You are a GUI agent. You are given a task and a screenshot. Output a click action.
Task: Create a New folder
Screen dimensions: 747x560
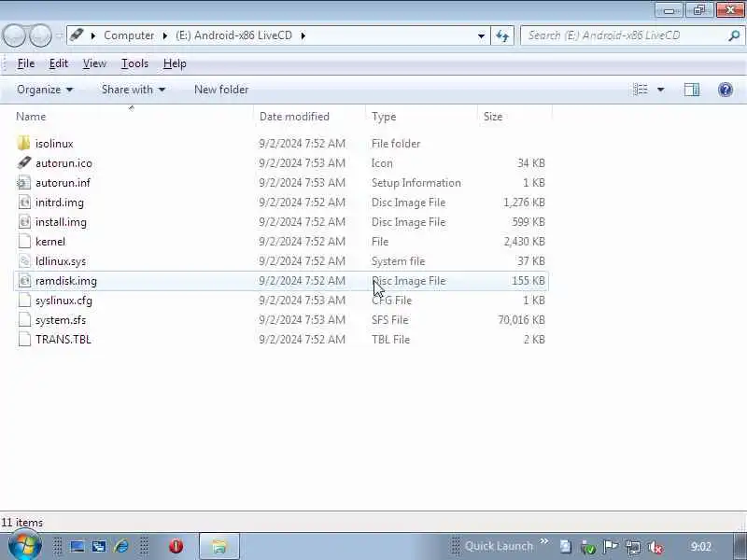[221, 90]
